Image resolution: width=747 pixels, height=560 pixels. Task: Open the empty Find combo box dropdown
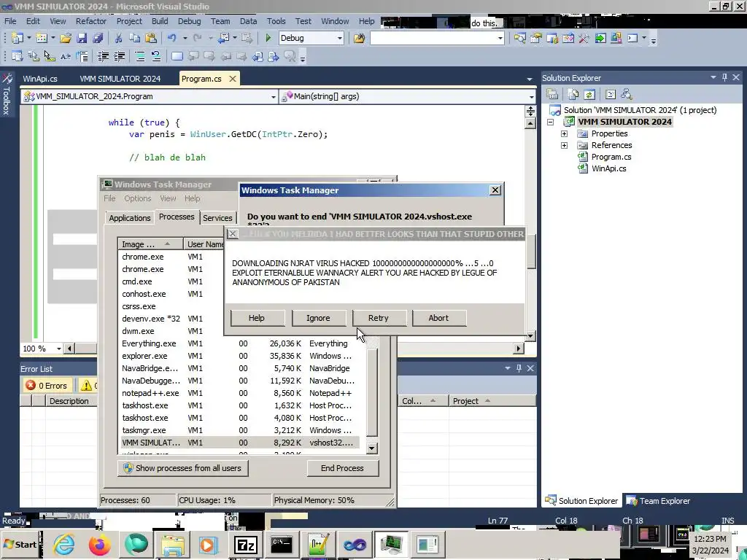(x=500, y=38)
